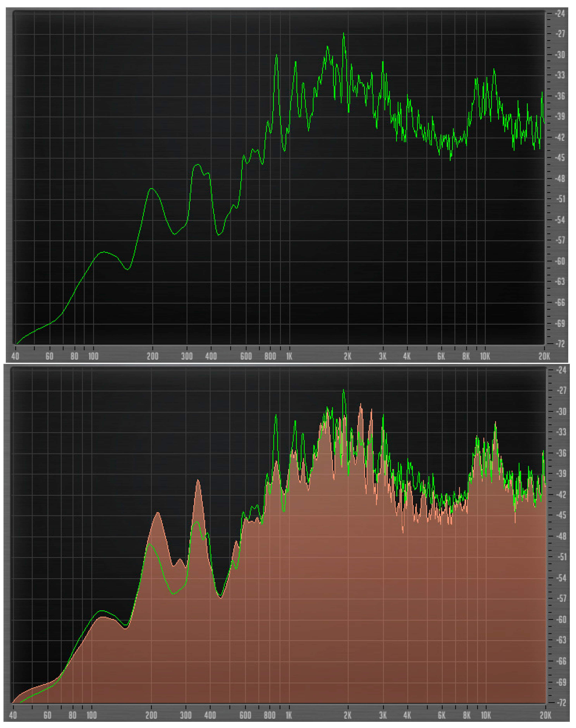Click the 20K frequency label in bottom graph
This screenshot has width=576, height=728.
tap(545, 715)
